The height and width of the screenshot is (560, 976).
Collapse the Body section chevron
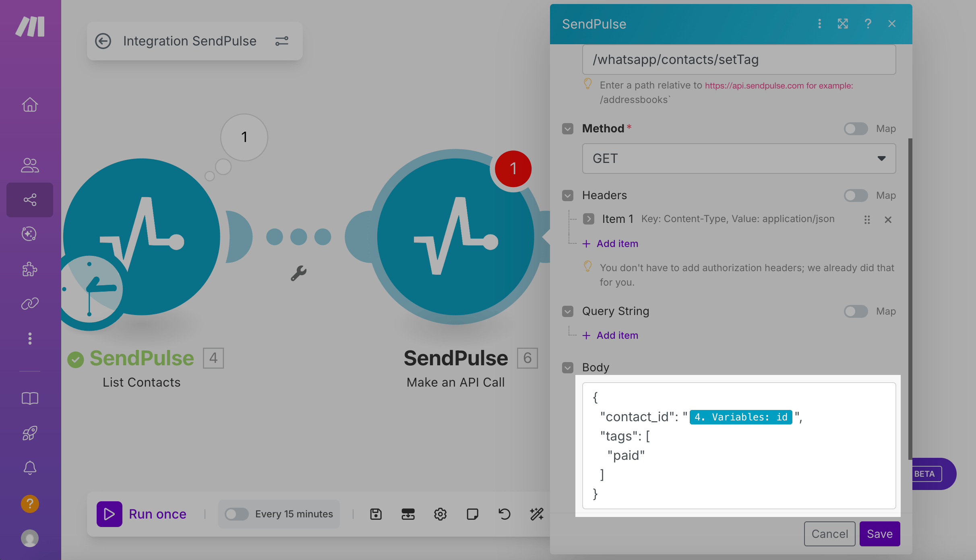pyautogui.click(x=568, y=367)
